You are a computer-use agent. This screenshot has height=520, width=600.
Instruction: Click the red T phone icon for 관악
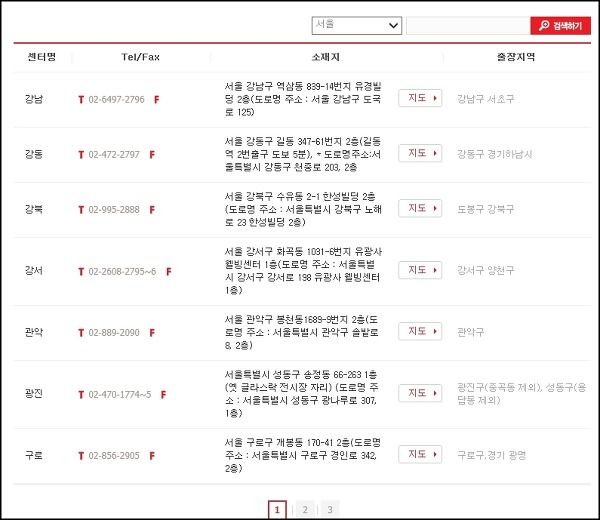[81, 333]
